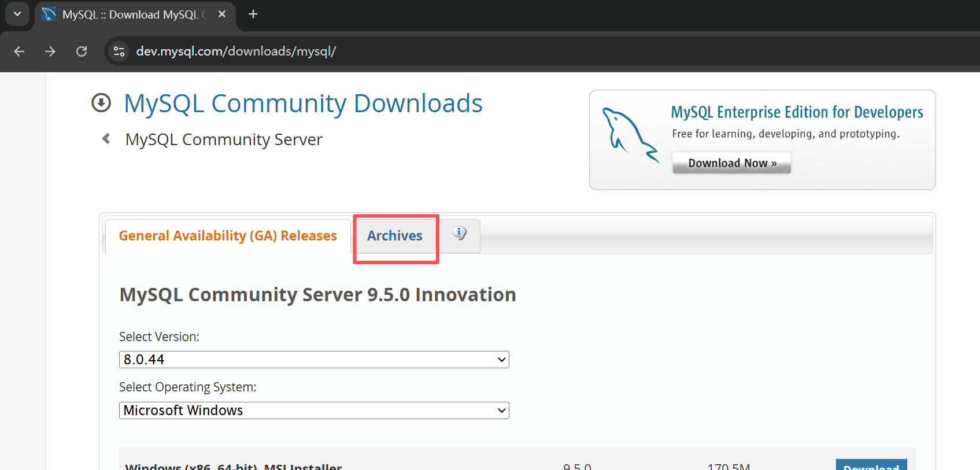Open a new browser tab
Image resolution: width=980 pixels, height=470 pixels.
(253, 14)
